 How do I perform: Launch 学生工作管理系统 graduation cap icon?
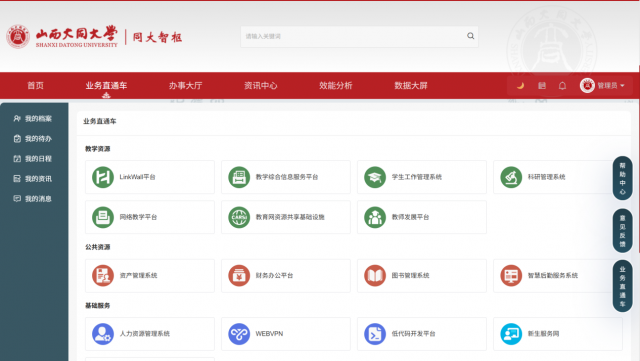(x=375, y=177)
